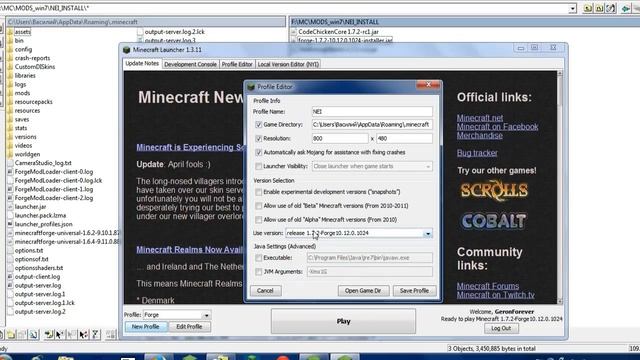Open the file manager path history dropdown
Image resolution: width=640 pixels, height=360 pixels.
[x=573, y=8]
